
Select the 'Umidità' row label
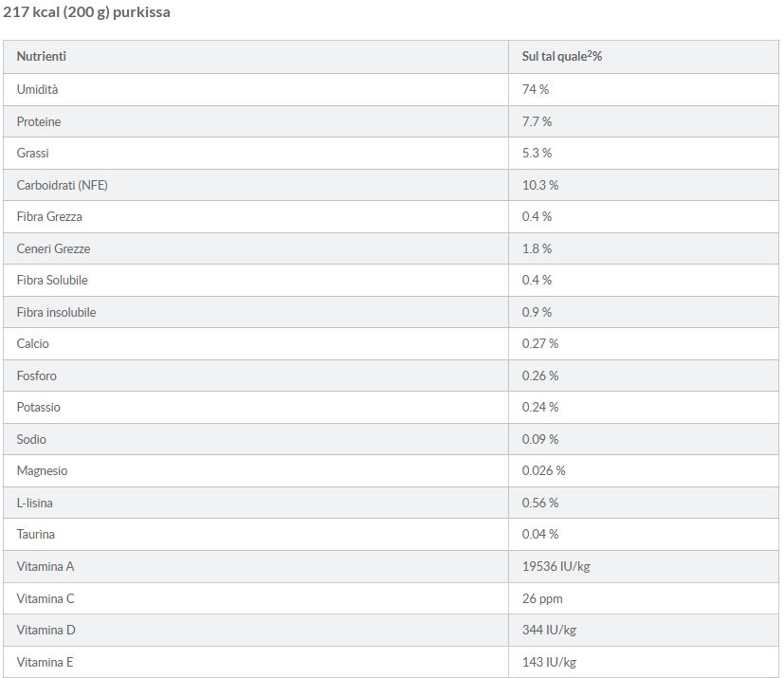pos(37,89)
